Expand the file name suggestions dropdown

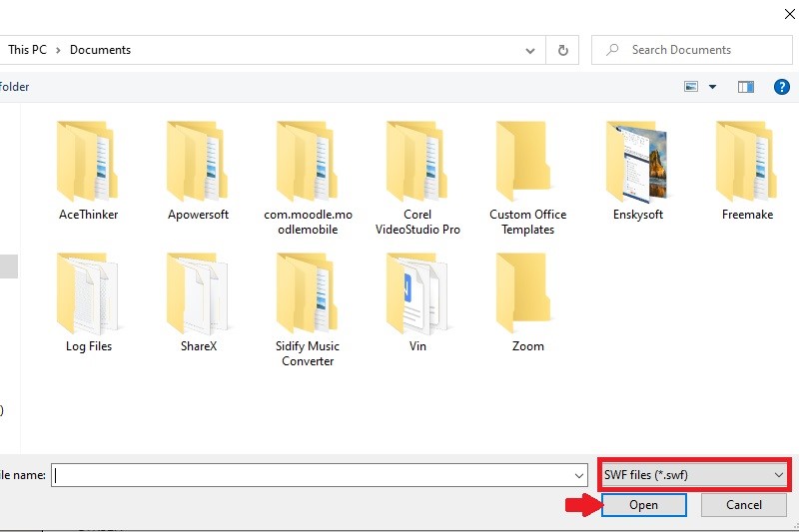click(579, 475)
